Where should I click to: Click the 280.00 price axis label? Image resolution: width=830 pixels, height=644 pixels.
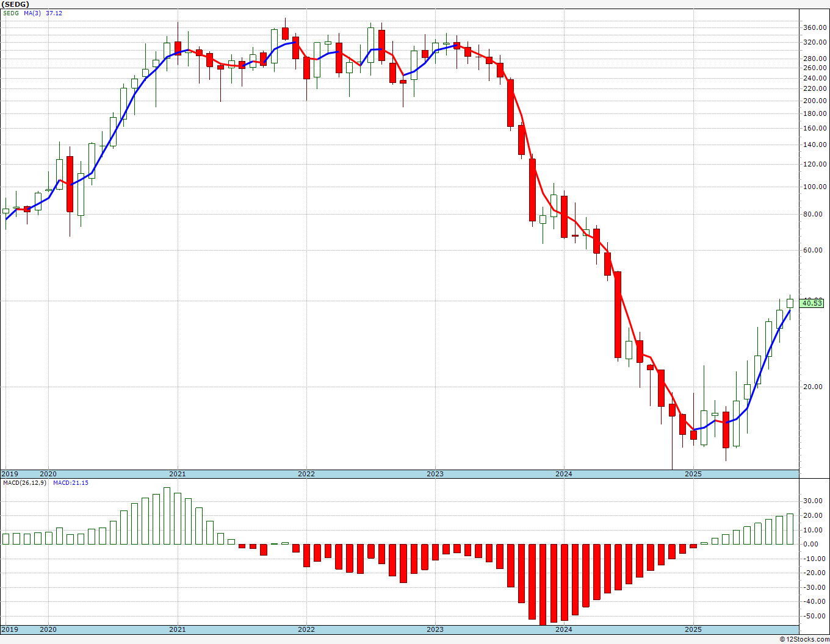(x=815, y=59)
